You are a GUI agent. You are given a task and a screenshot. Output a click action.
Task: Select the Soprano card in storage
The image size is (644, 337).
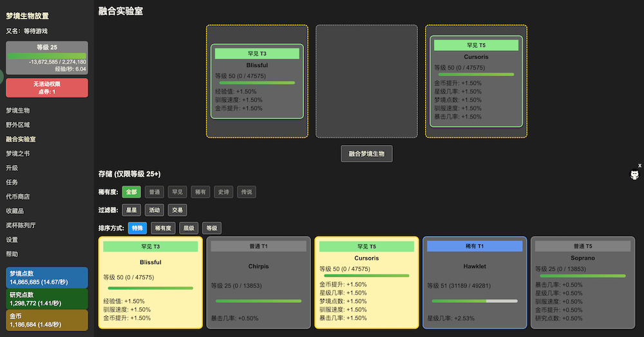582,282
